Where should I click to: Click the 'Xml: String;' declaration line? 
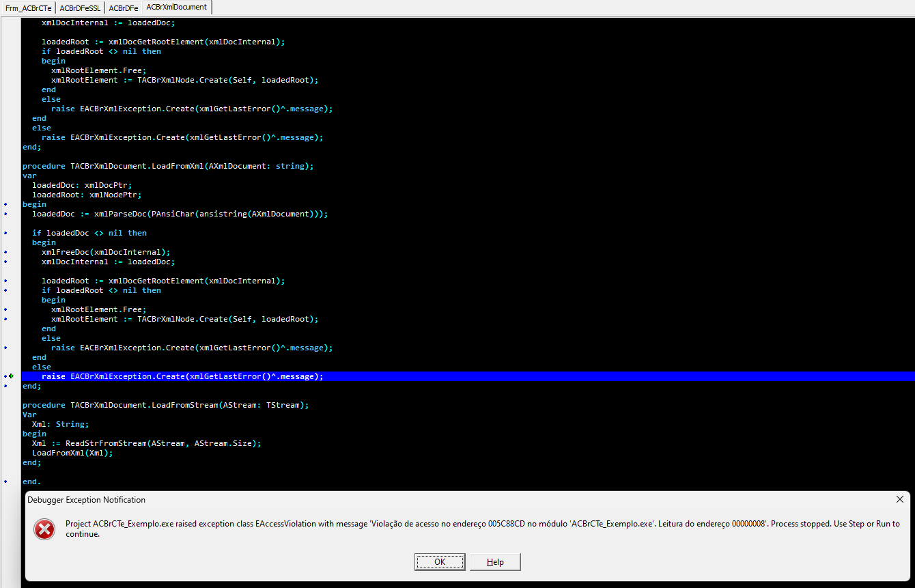pos(60,424)
